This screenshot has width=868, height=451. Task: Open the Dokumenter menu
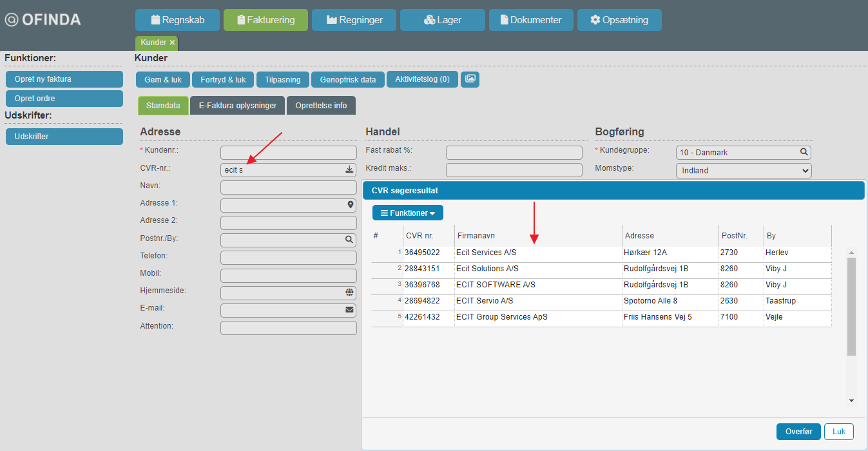(530, 20)
